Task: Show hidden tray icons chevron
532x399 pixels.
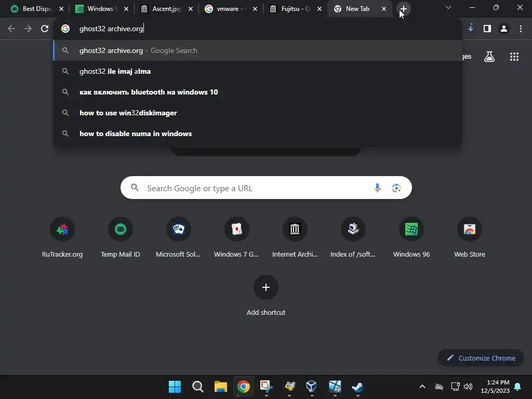Action: point(422,387)
